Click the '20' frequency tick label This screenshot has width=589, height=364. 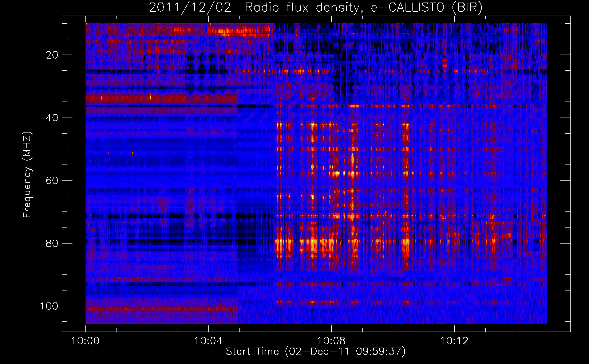click(52, 55)
